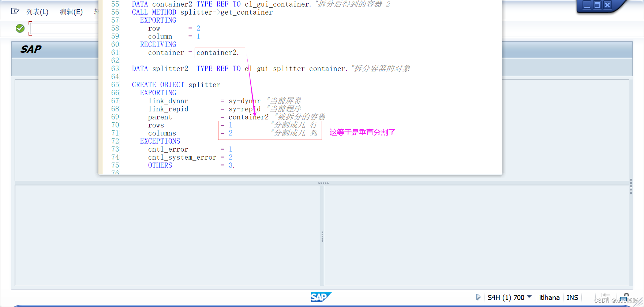Screen dimensions: 644x307
Task: Open the 编辑(E) menu
Action: coord(71,12)
